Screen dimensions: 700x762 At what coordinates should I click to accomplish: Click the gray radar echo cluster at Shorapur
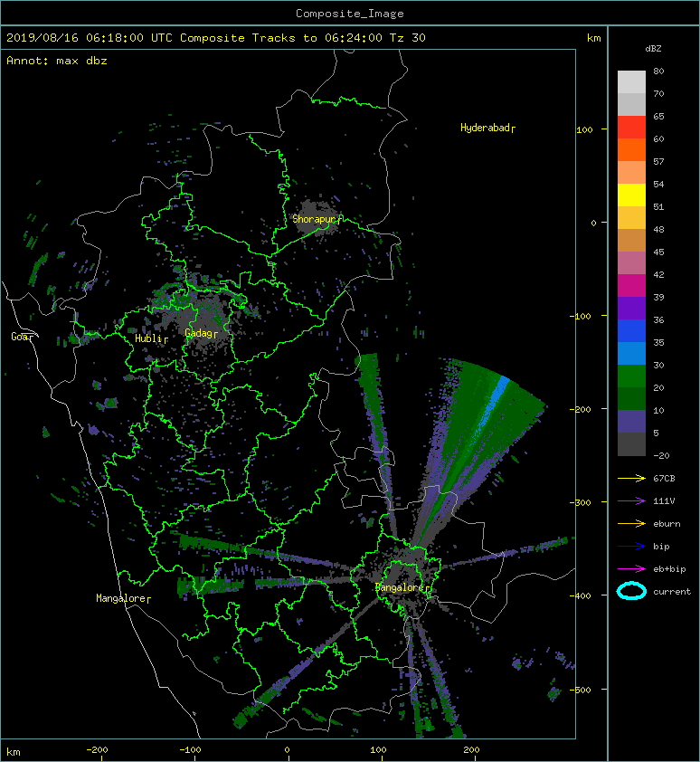(318, 219)
